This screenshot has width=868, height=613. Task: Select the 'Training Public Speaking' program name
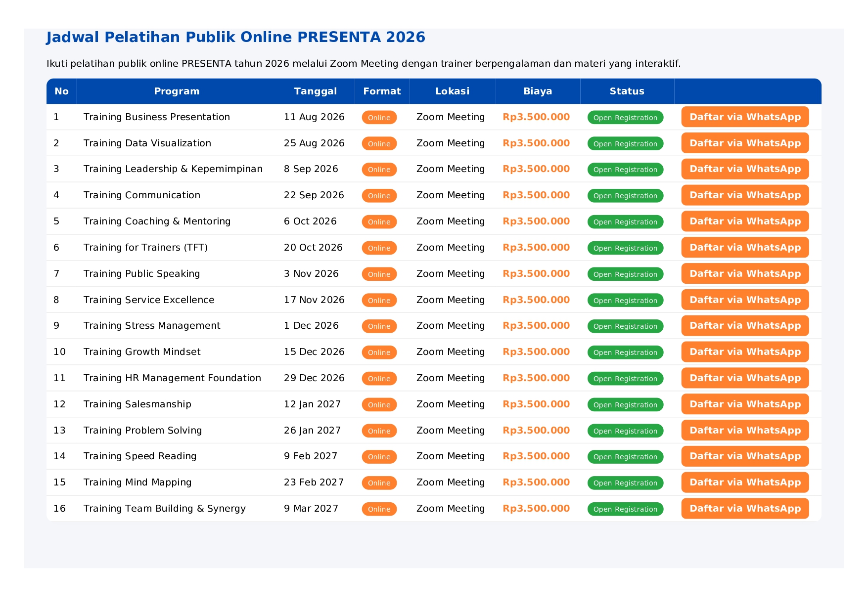tap(141, 274)
